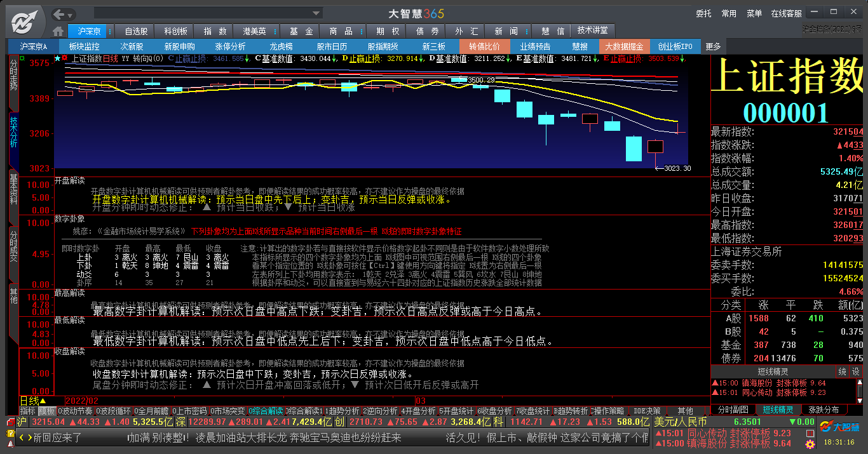Go back with the left arrow button
868x454 pixels.
click(60, 14)
